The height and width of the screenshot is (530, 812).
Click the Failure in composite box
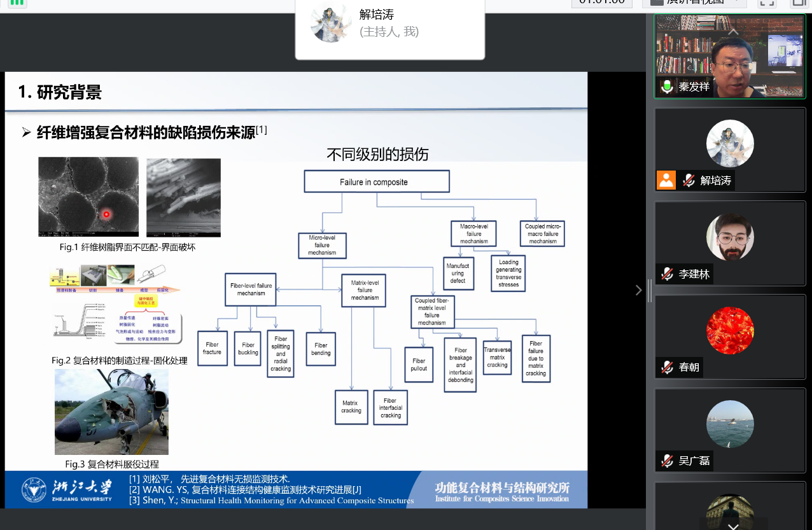coord(377,182)
